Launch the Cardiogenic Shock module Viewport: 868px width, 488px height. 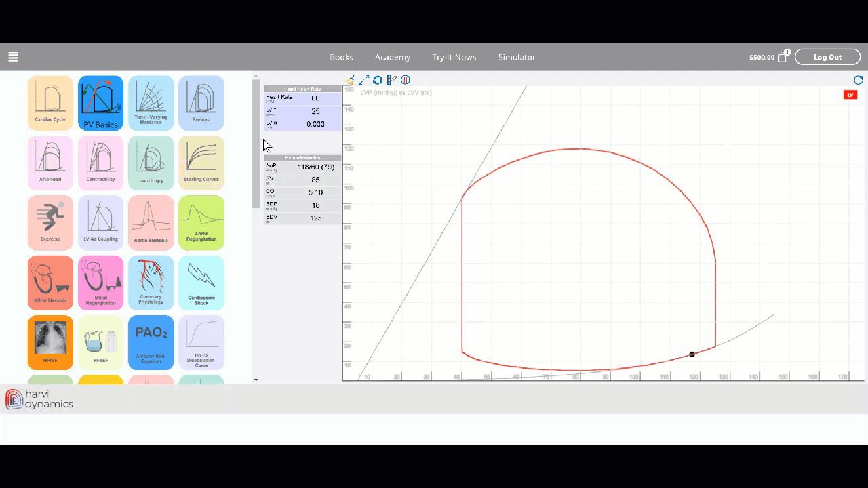201,283
